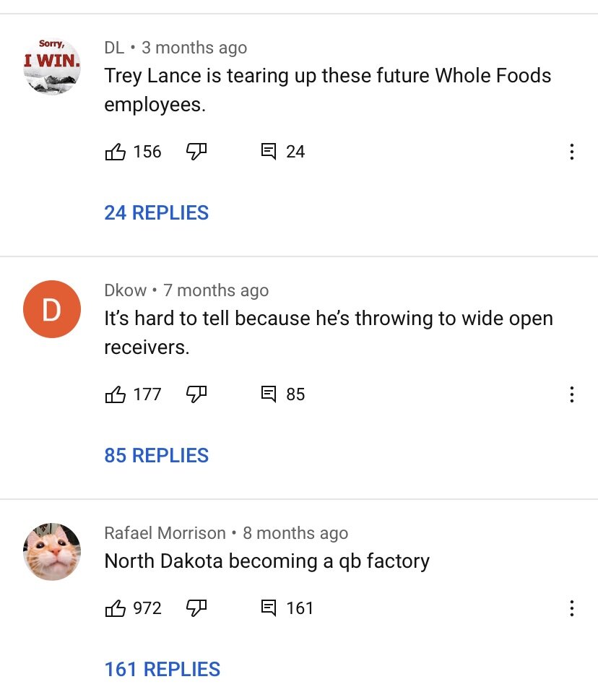Dislike Rafael Morrison's comment
The width and height of the screenshot is (598, 700).
coord(196,608)
